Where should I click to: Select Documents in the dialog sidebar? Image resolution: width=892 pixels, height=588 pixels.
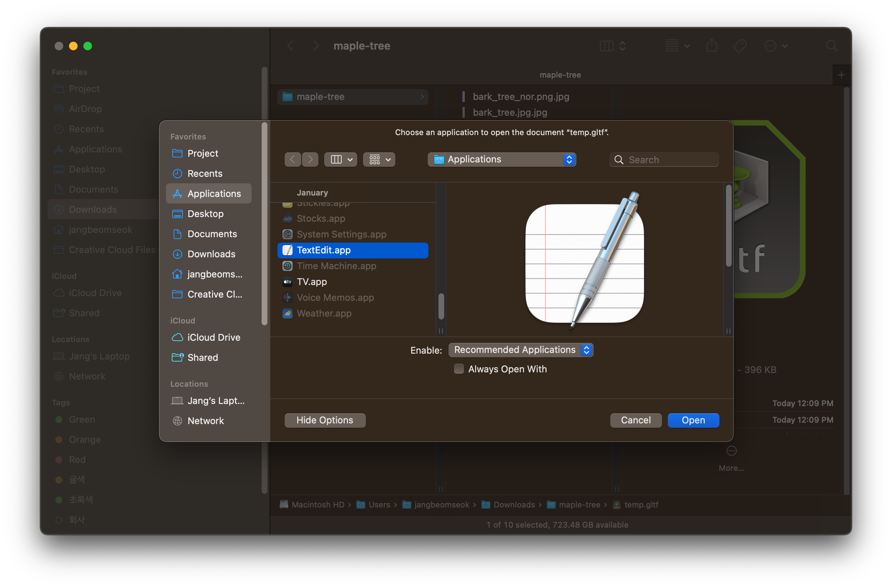tap(212, 234)
